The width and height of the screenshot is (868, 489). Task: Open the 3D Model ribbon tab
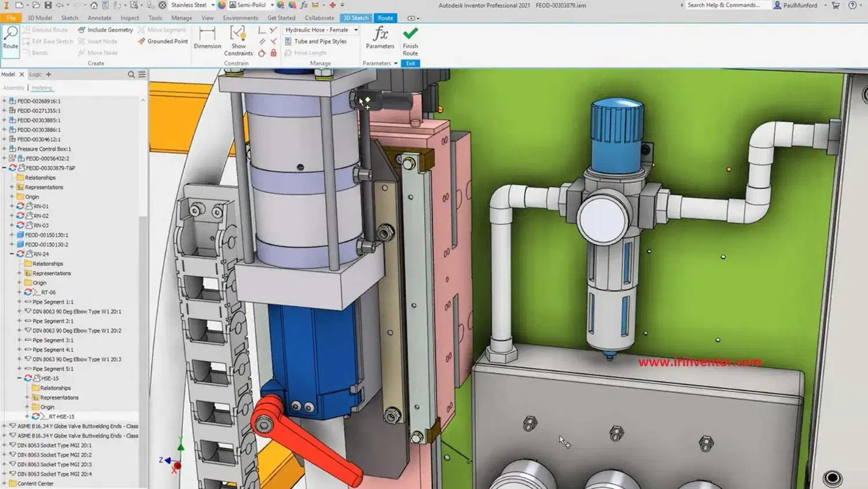click(x=39, y=18)
